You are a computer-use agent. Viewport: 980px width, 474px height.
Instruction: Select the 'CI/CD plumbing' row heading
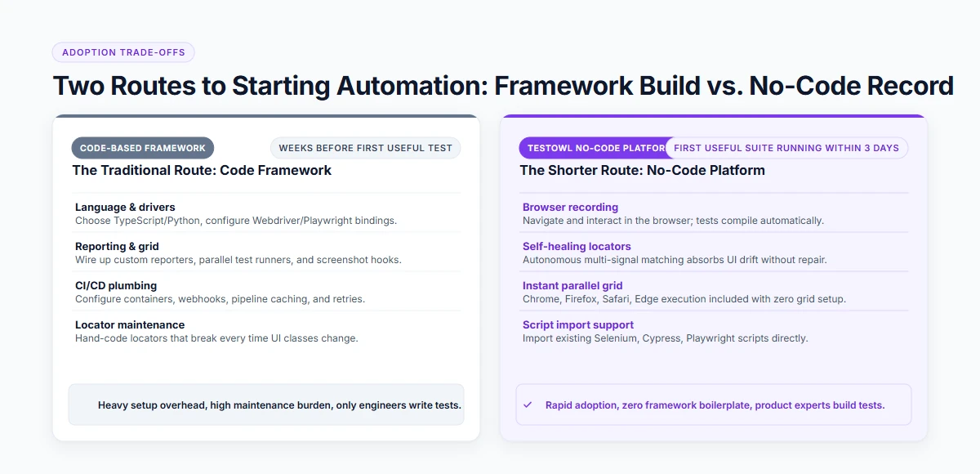(116, 285)
